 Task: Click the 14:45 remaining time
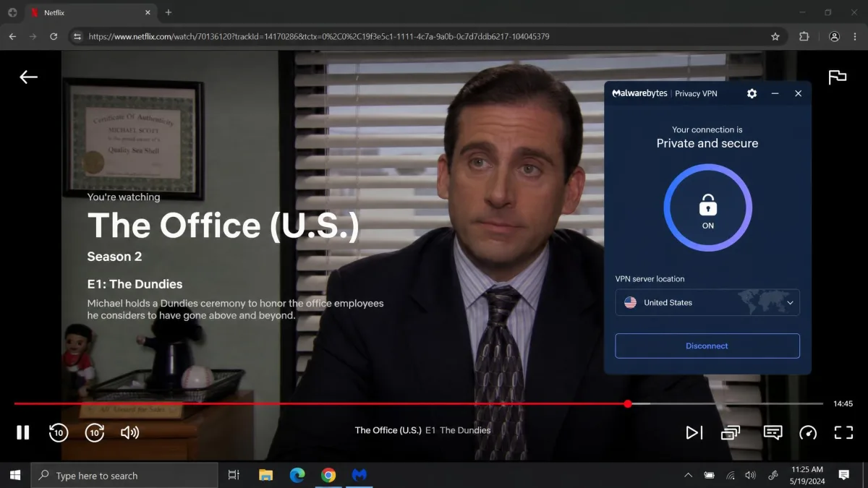click(843, 403)
